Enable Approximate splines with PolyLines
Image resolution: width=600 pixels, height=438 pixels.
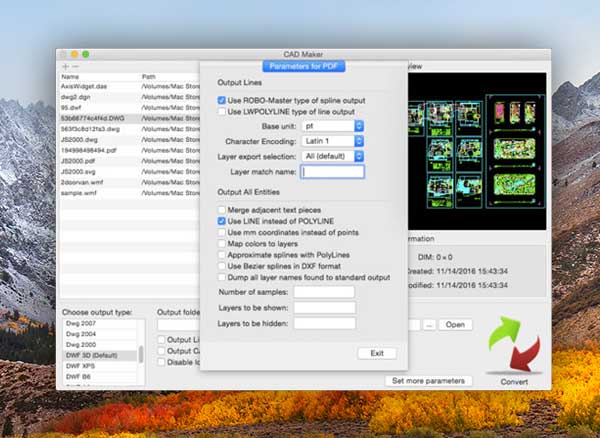pos(222,255)
